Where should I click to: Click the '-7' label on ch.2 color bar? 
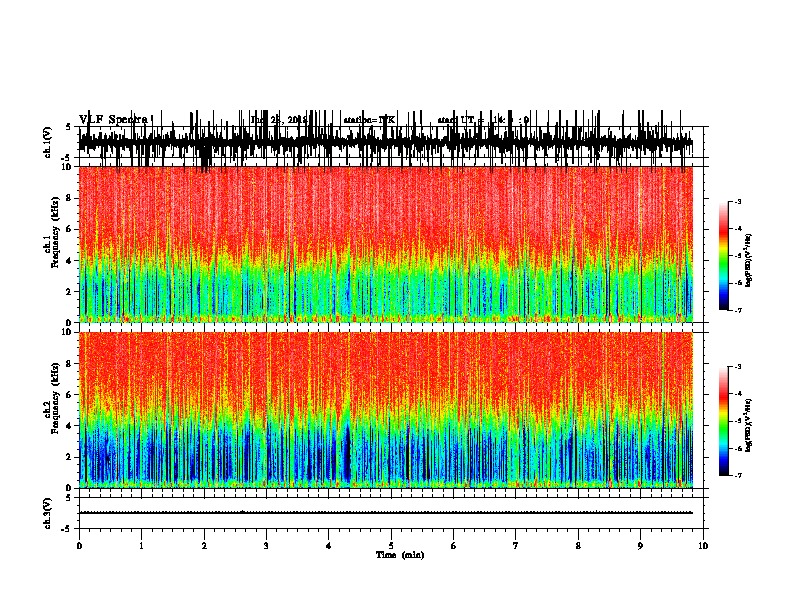coord(737,475)
